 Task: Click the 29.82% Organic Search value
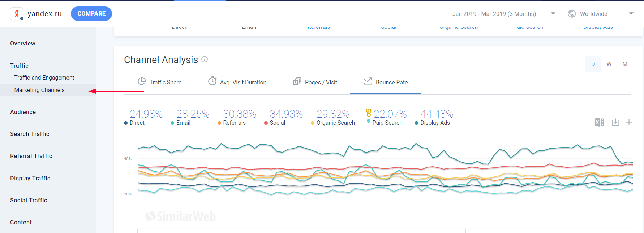[x=333, y=114]
